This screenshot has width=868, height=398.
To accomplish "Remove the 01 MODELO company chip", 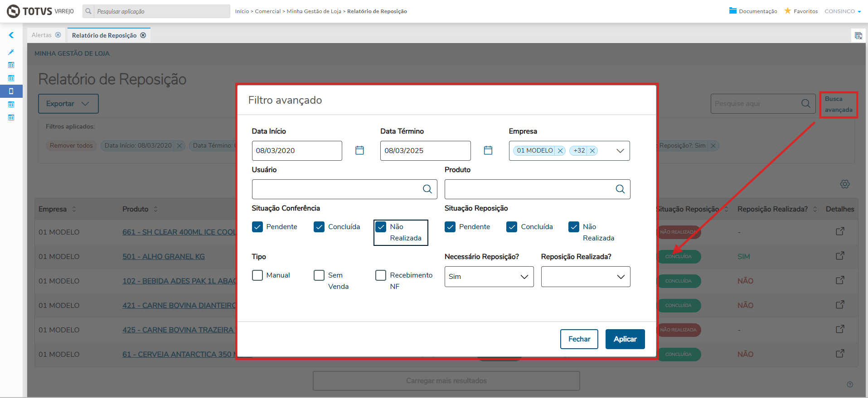I will pyautogui.click(x=560, y=151).
